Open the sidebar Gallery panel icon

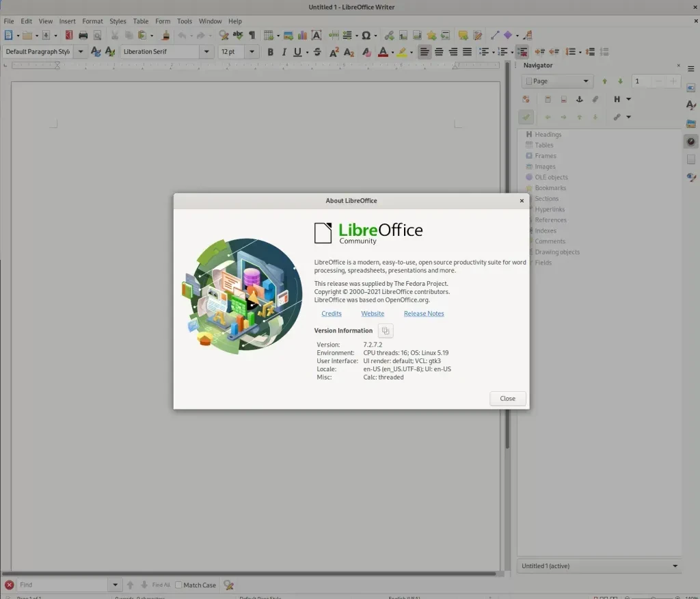click(691, 124)
